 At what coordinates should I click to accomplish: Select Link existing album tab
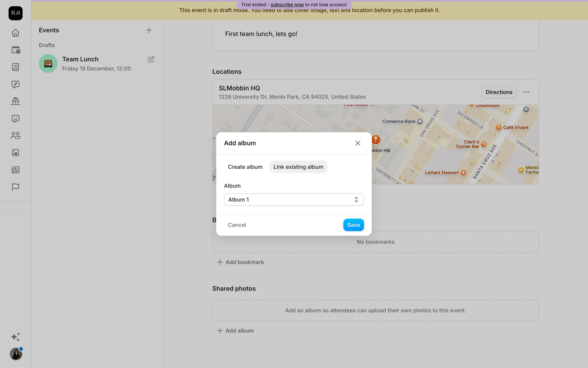(x=298, y=167)
